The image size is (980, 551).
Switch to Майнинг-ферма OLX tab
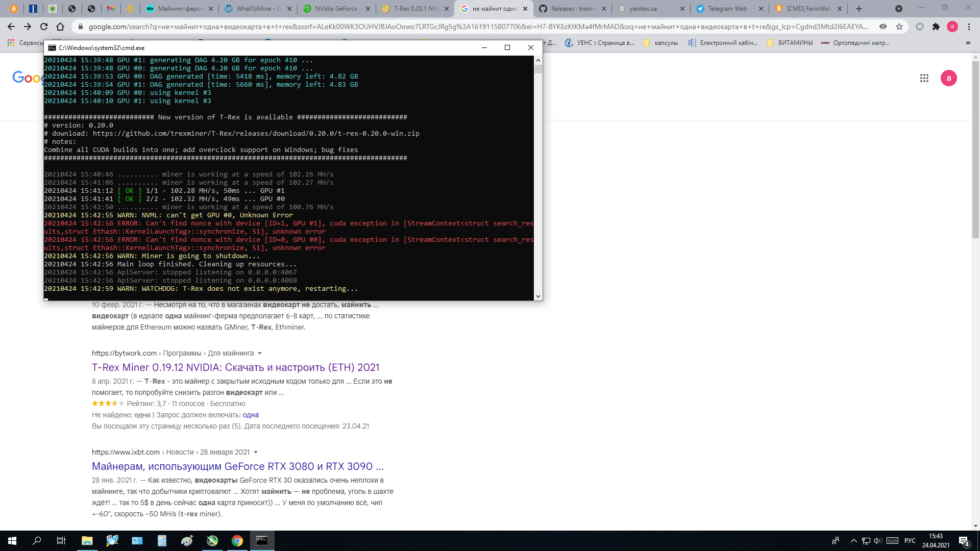(180, 9)
